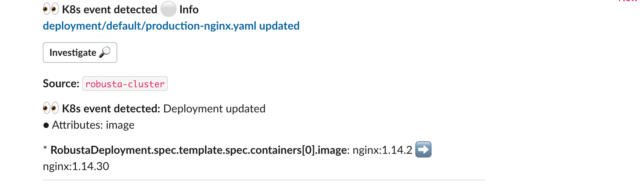Click the new image value nginx:1.14.30

point(76,166)
